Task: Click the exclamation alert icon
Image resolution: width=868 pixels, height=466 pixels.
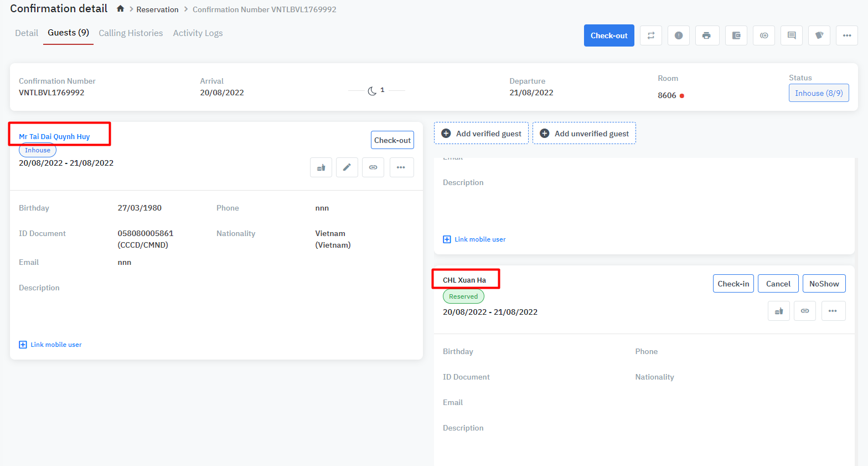Action: pyautogui.click(x=678, y=35)
